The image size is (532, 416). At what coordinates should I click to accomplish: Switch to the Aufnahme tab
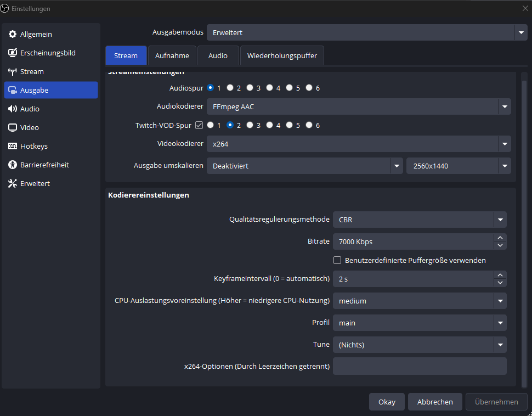pyautogui.click(x=172, y=55)
